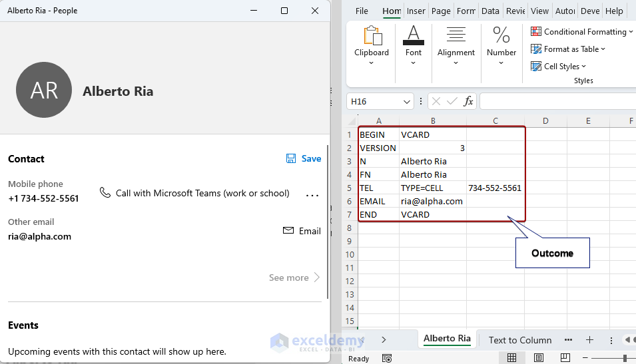Switch to Page Layout view
Image resolution: width=636 pixels, height=364 pixels.
[539, 358]
